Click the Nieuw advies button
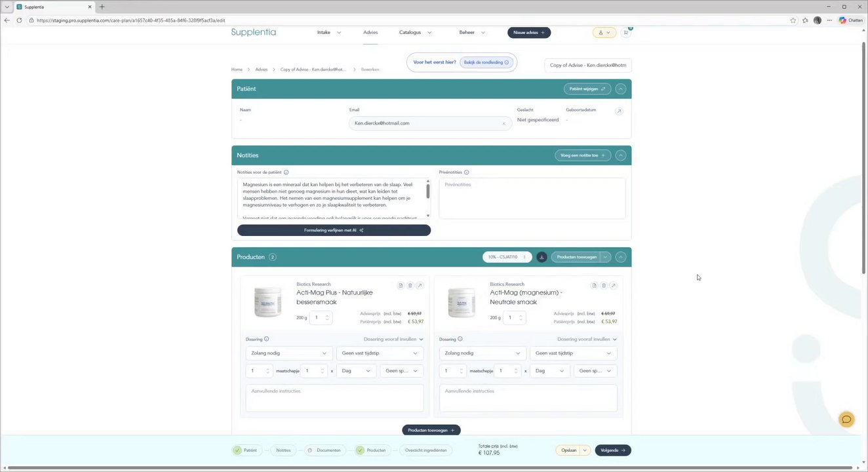 pos(529,32)
